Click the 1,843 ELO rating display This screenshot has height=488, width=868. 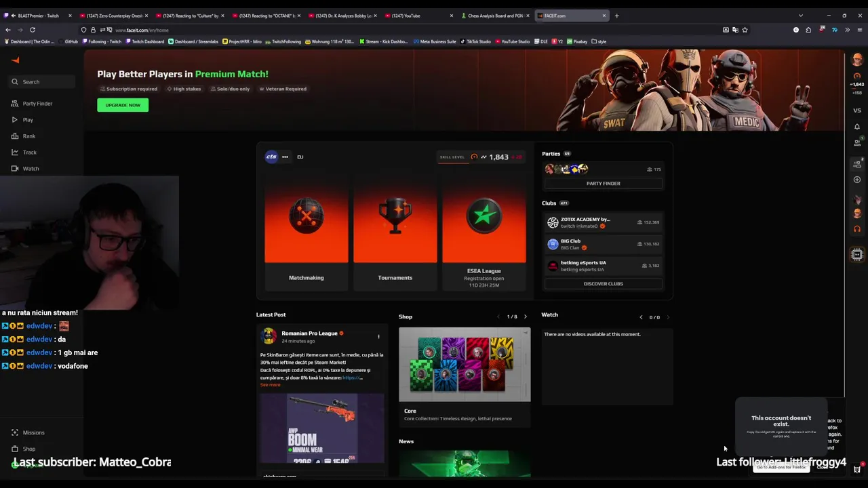click(498, 157)
